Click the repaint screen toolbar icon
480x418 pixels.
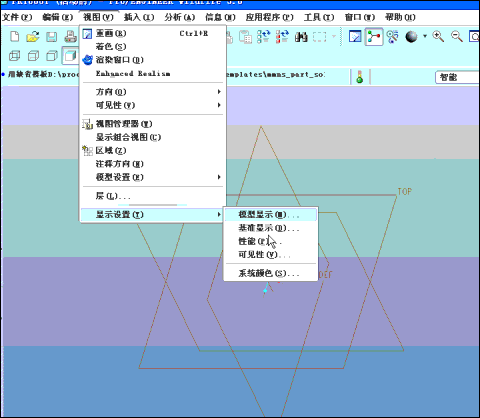point(355,36)
